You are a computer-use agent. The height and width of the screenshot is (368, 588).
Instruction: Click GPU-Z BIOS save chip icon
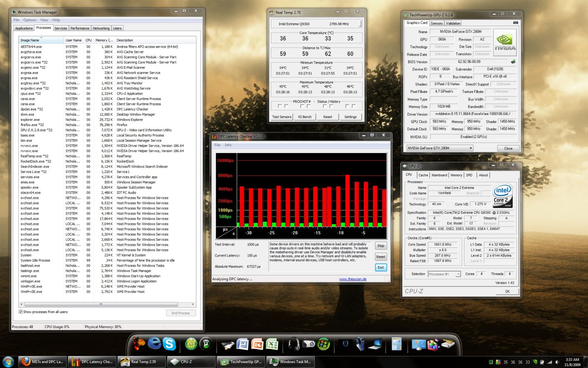(x=513, y=62)
